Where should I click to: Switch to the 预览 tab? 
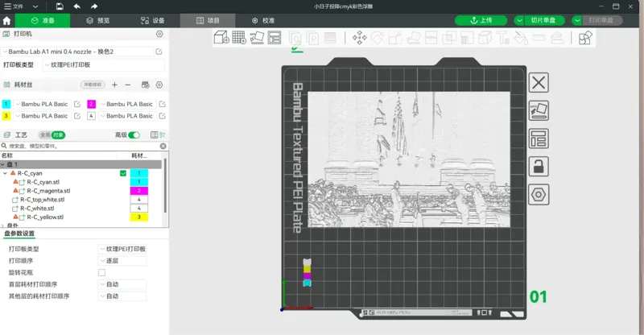click(x=97, y=21)
